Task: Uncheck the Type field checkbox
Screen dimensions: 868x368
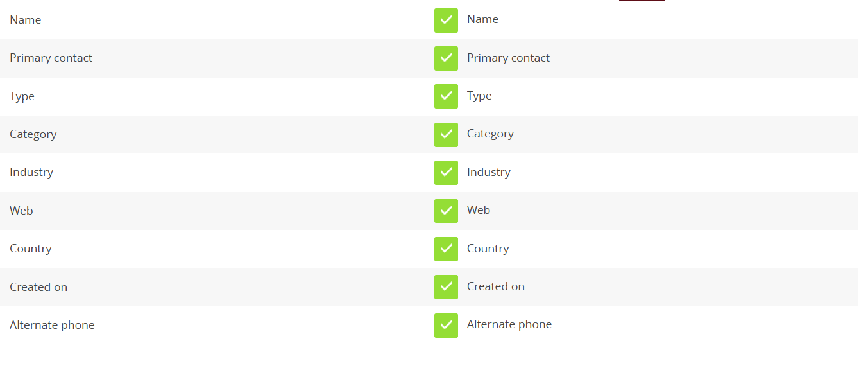Action: 446,96
